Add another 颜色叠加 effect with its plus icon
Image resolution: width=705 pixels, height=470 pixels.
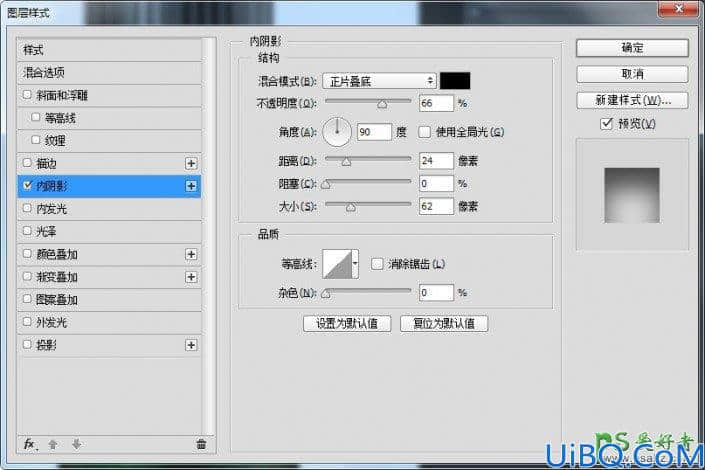(x=191, y=254)
